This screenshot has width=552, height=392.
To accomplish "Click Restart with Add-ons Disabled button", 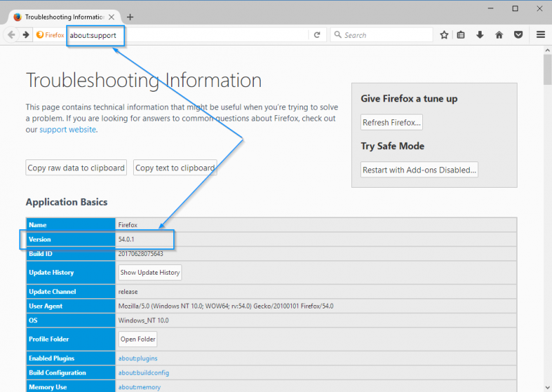I will click(420, 170).
